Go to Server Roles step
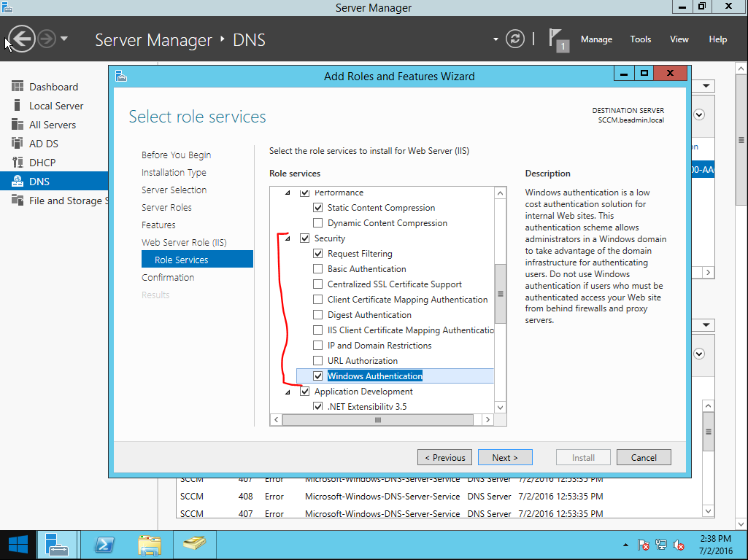 pyautogui.click(x=166, y=207)
